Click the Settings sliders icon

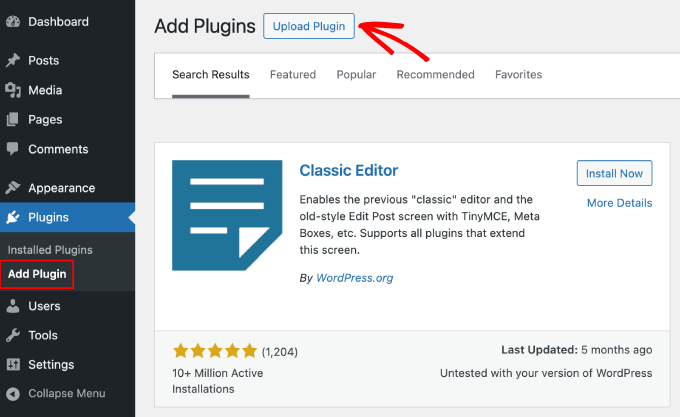[x=13, y=364]
